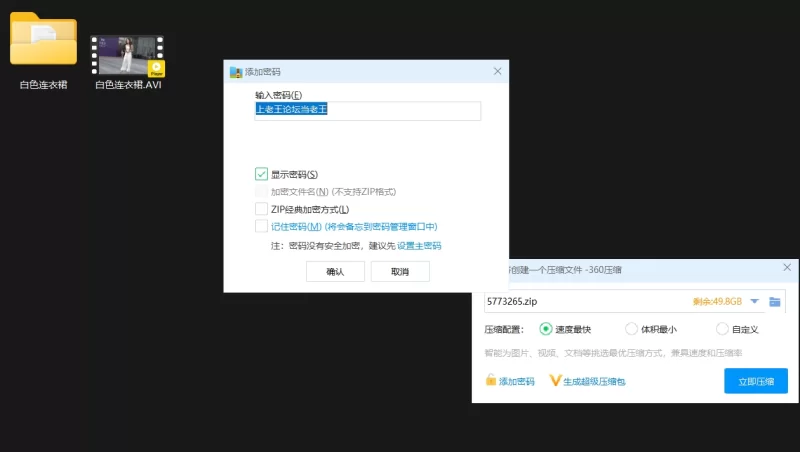Select the 体积最小 radio option
The image size is (800, 452).
click(x=632, y=329)
